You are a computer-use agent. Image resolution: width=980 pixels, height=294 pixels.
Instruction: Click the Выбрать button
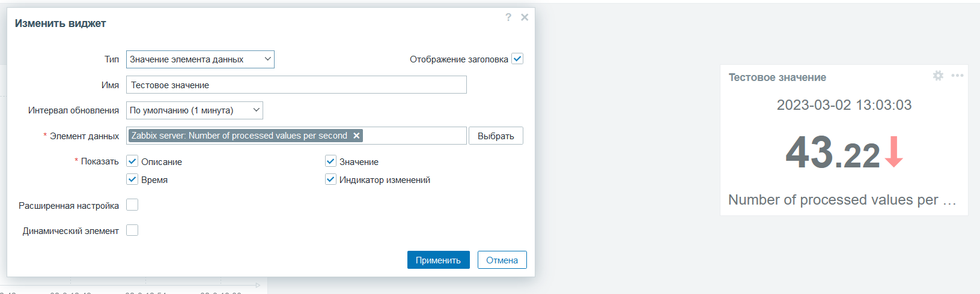(496, 136)
